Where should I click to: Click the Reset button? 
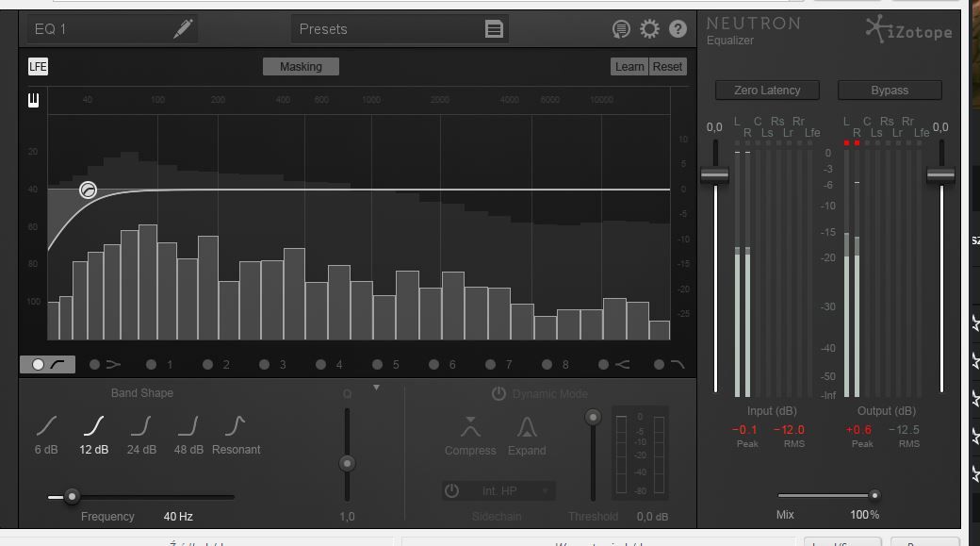(667, 66)
